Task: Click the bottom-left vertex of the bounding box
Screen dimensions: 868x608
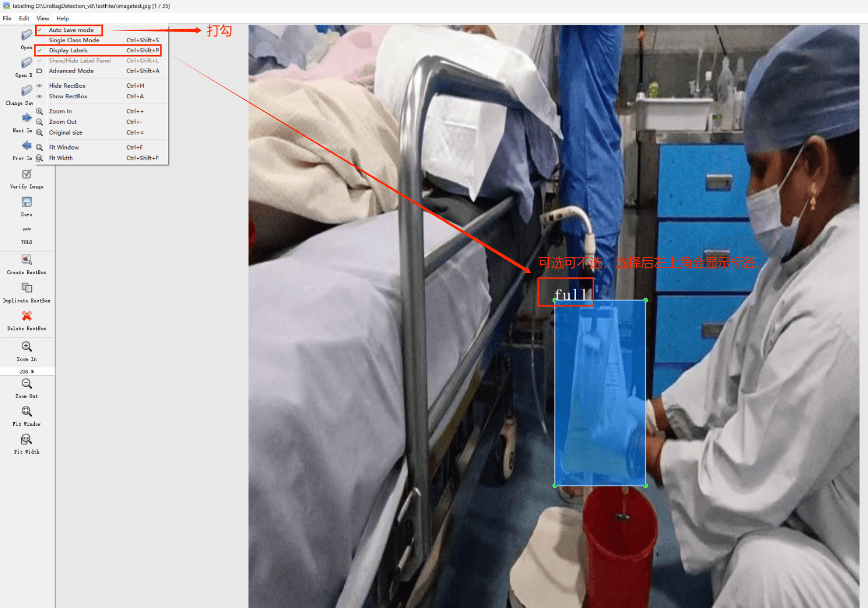Action: 555,486
